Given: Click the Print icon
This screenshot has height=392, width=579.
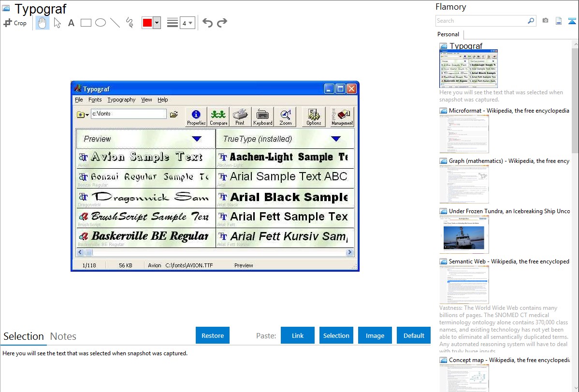Looking at the screenshot, I should click(x=240, y=117).
